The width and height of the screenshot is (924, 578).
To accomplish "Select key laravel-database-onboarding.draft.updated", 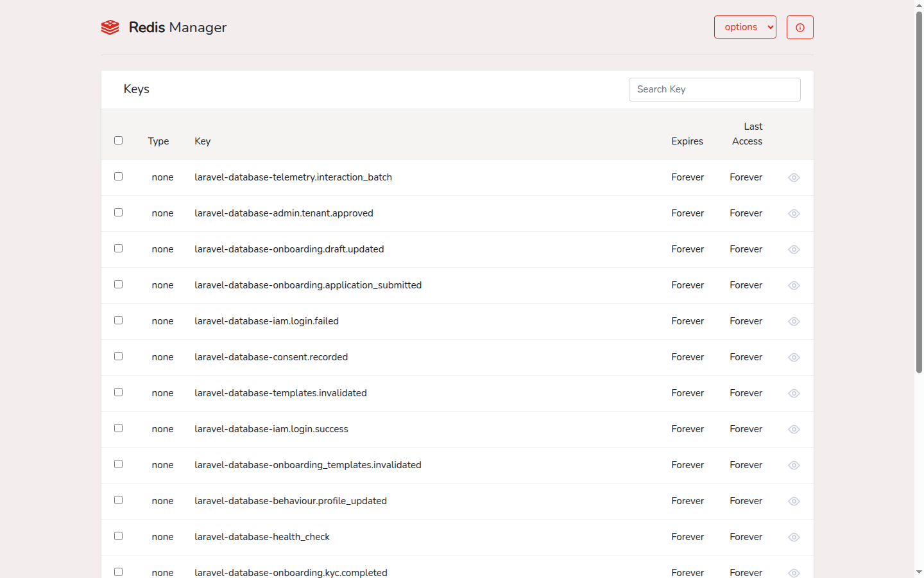I will click(289, 249).
